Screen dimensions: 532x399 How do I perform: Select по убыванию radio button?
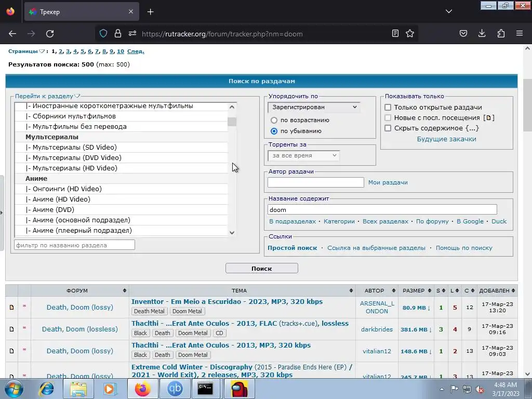coord(274,131)
